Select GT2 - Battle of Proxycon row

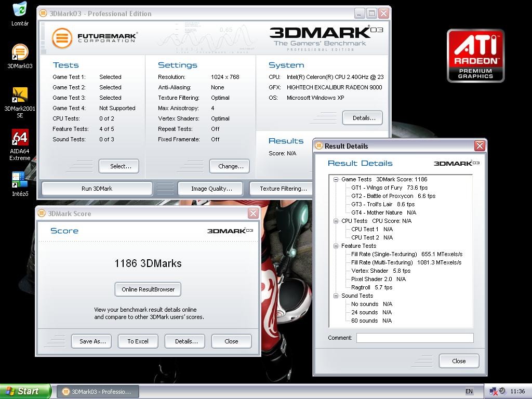(393, 196)
